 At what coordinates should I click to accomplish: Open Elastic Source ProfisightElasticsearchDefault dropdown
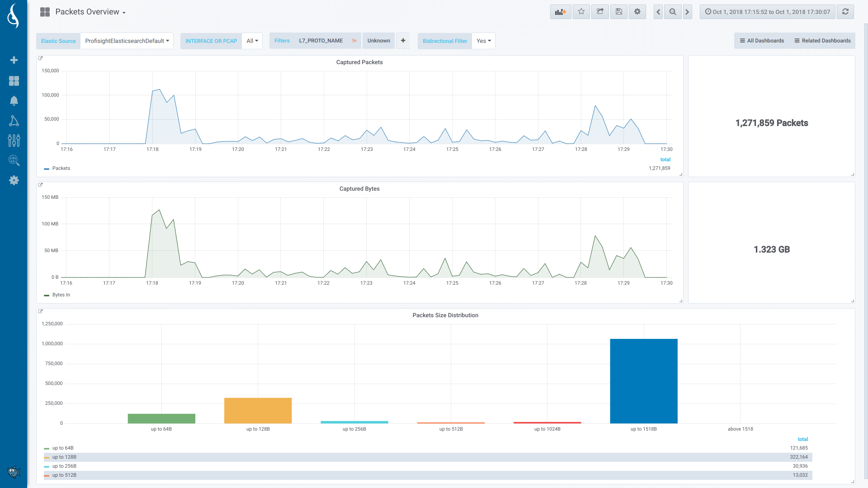(x=127, y=41)
